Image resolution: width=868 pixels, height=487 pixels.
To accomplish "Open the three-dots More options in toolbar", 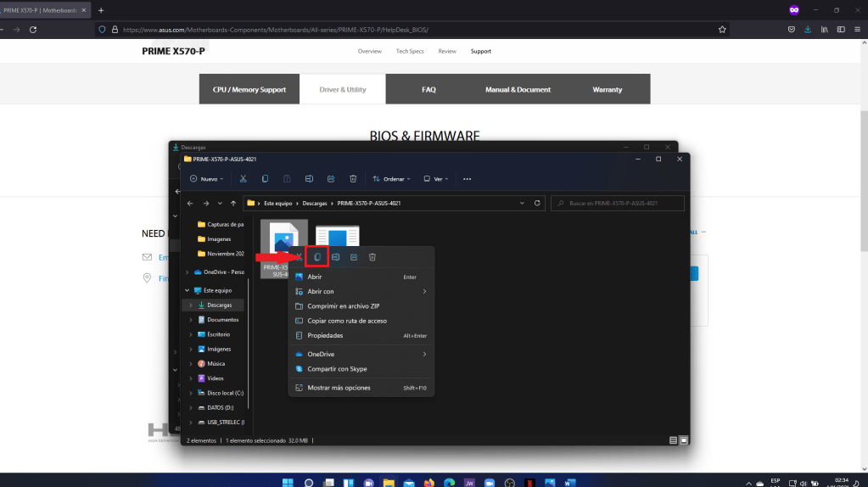I will point(467,179).
